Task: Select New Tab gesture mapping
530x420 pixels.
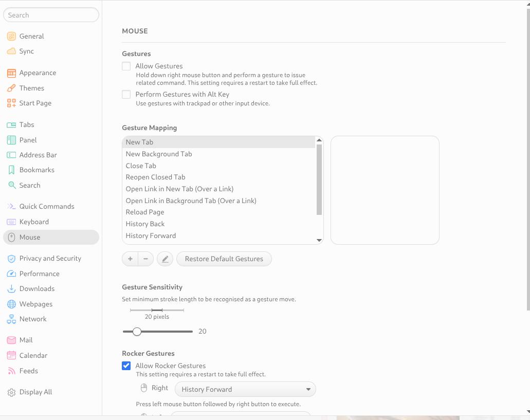Action: click(x=218, y=142)
